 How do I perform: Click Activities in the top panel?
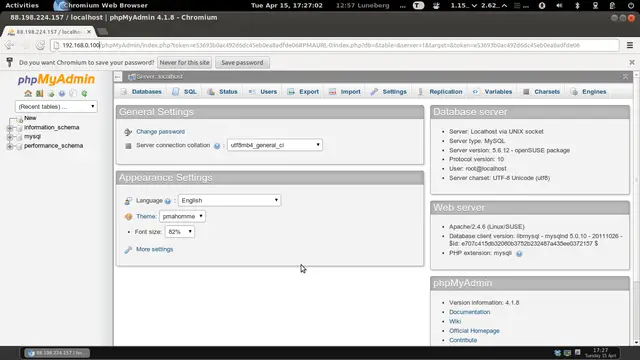tap(22, 5)
